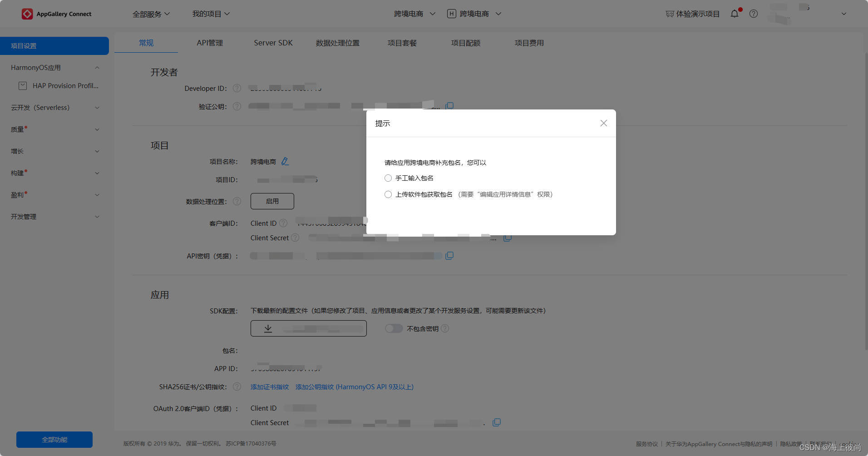
Task: Click help icon next to 不包含密钥
Action: [x=445, y=328]
